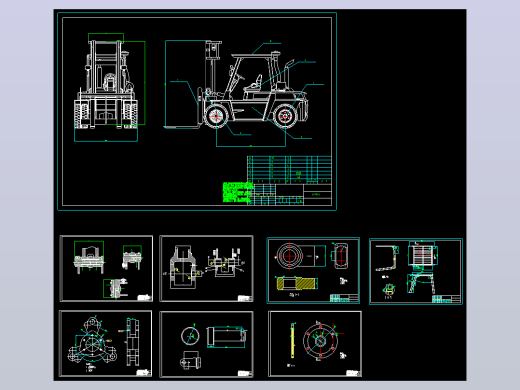Viewport: 520px width, 390px height.
Task: Select the sheet with three green-boxed assembly views
Action: point(106,268)
